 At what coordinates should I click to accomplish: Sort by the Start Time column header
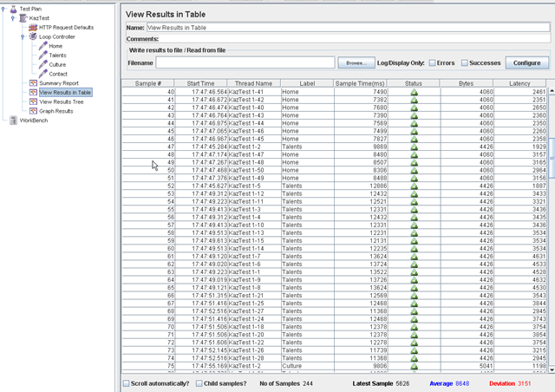pyautogui.click(x=200, y=83)
